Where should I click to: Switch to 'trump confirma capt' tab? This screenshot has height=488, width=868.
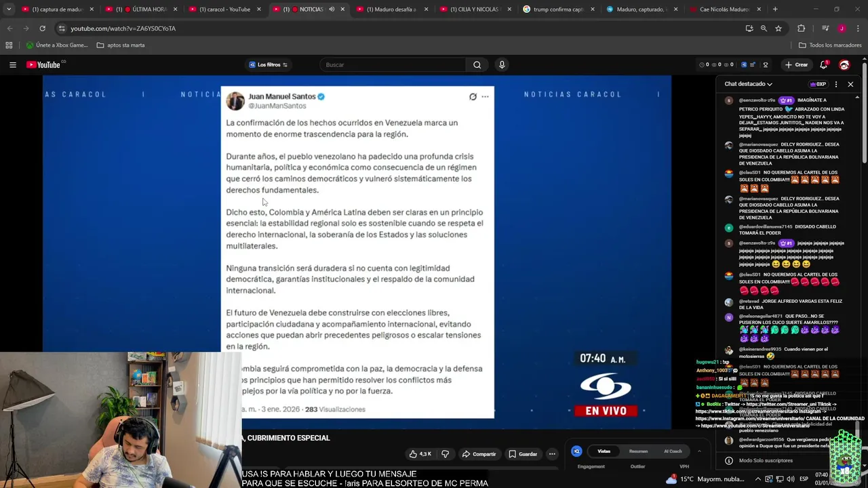(x=558, y=9)
